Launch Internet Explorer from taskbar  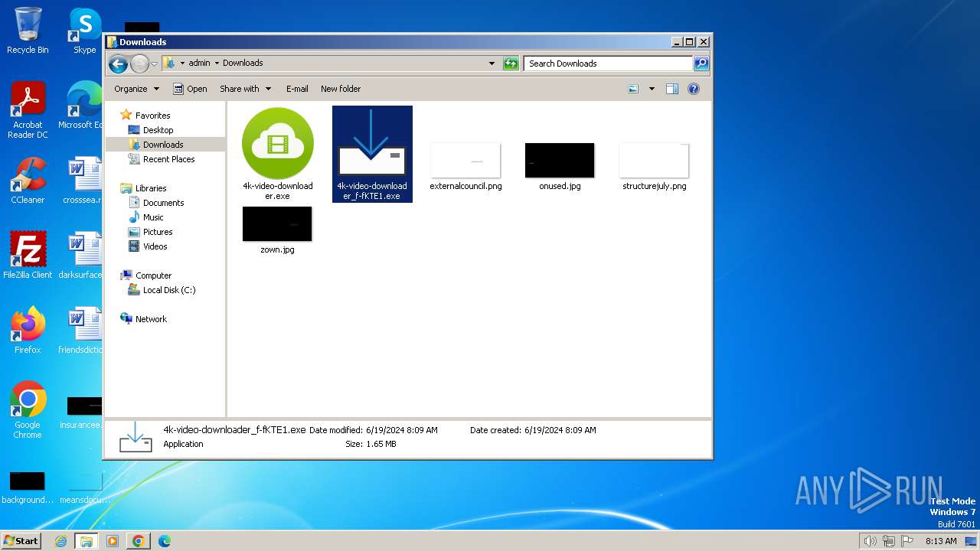(60, 541)
